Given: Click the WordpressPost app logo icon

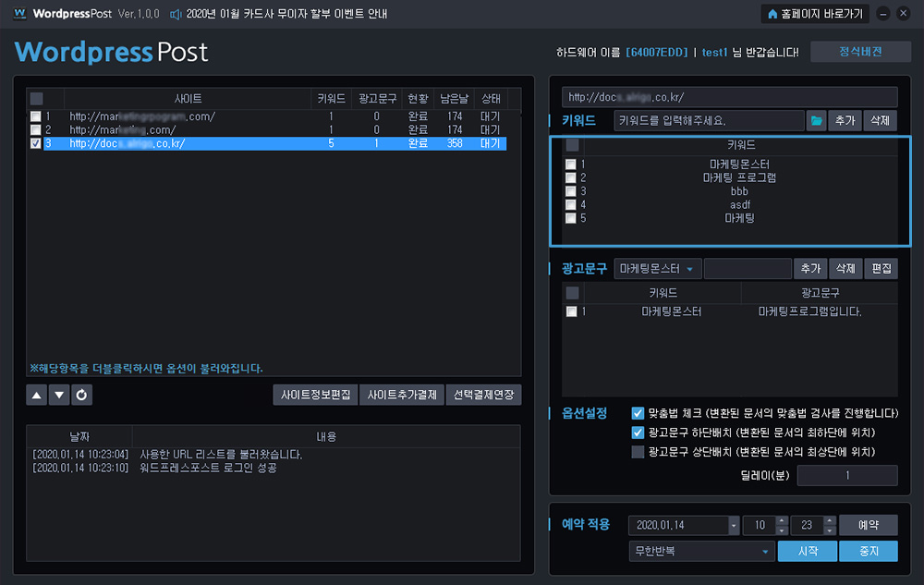Looking at the screenshot, I should point(20,13).
